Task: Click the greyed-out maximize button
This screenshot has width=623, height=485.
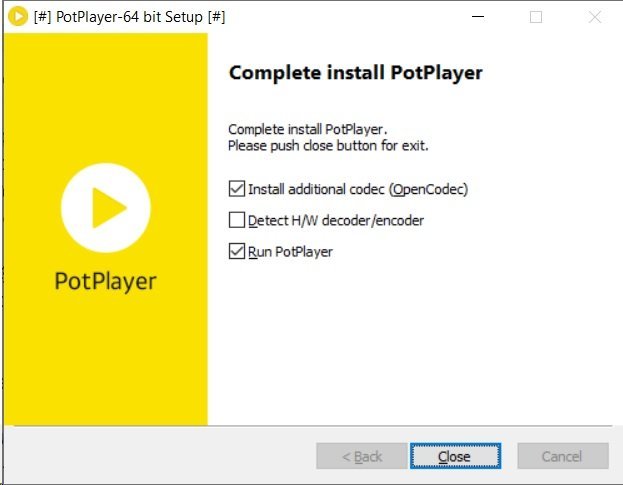Action: click(x=536, y=17)
